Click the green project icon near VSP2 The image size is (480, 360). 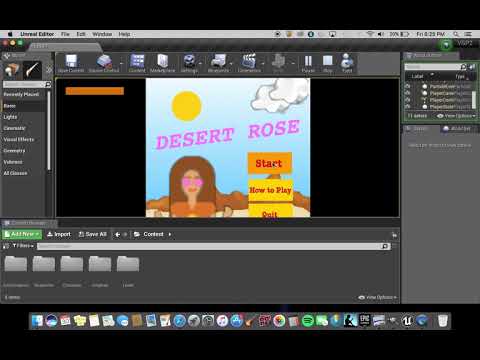[446, 45]
